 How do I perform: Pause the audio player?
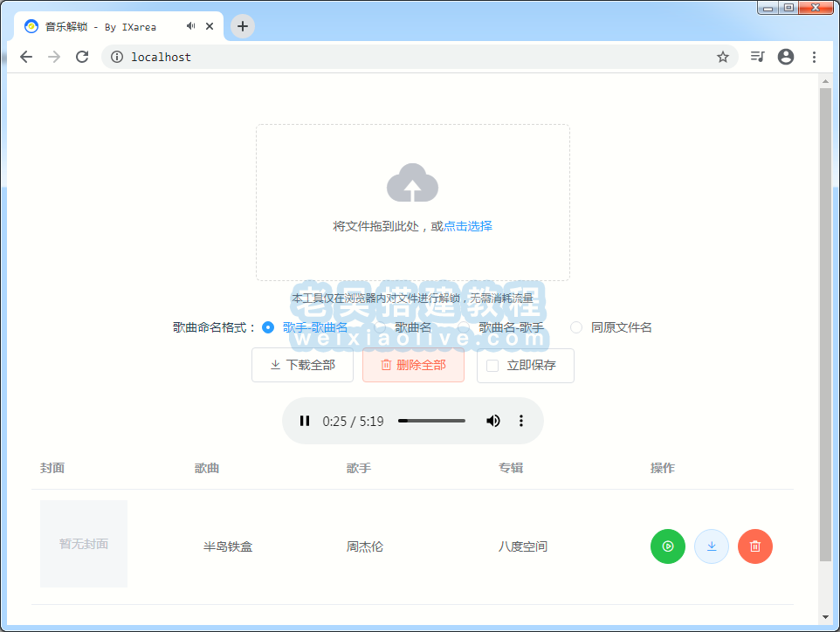pos(305,421)
